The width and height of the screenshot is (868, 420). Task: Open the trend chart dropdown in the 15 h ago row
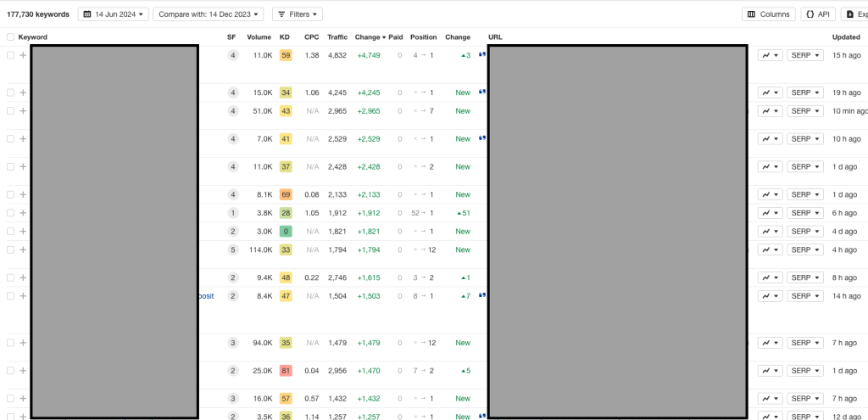point(770,55)
